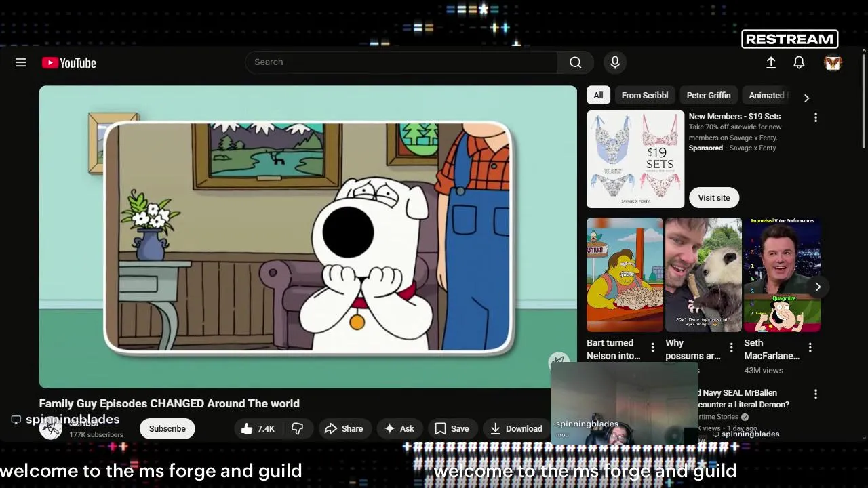
Task: Like the video (7.4K)
Action: [258, 429]
